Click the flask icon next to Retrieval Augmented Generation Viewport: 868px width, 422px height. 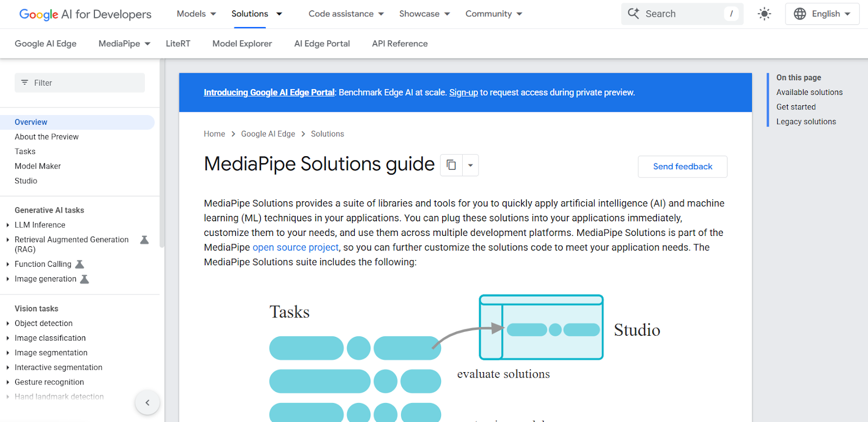click(144, 240)
